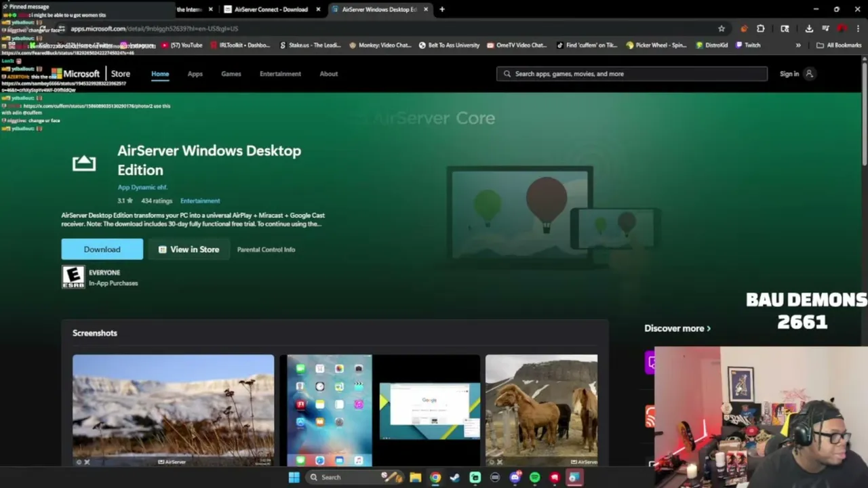Open the Belt To Ass University bookmark
The width and height of the screenshot is (868, 488).
(x=449, y=45)
